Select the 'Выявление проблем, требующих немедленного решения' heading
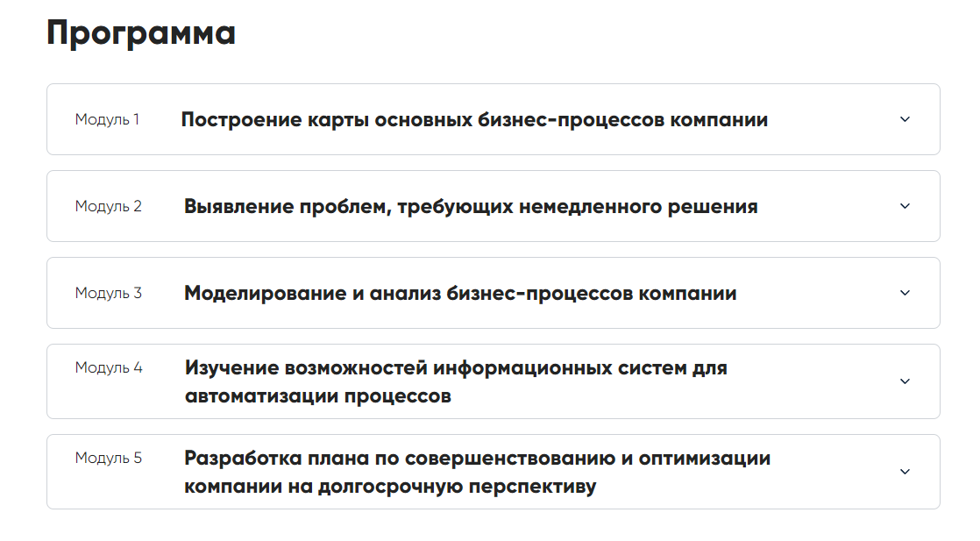The image size is (980, 541). (x=471, y=207)
